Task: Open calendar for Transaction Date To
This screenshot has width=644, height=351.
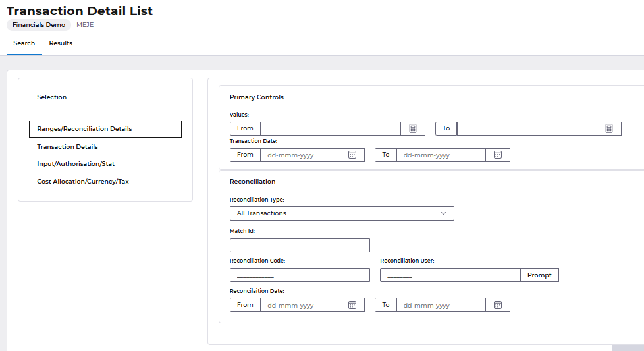Action: 498,155
